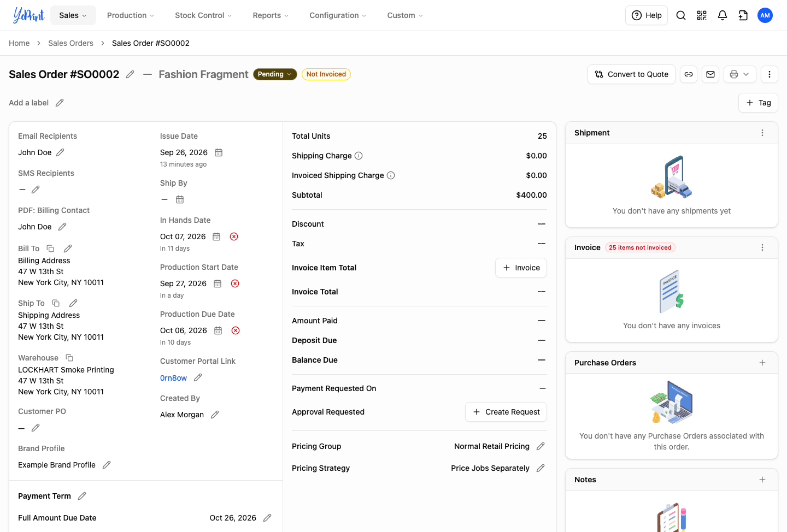Click the AM user avatar

765,15
